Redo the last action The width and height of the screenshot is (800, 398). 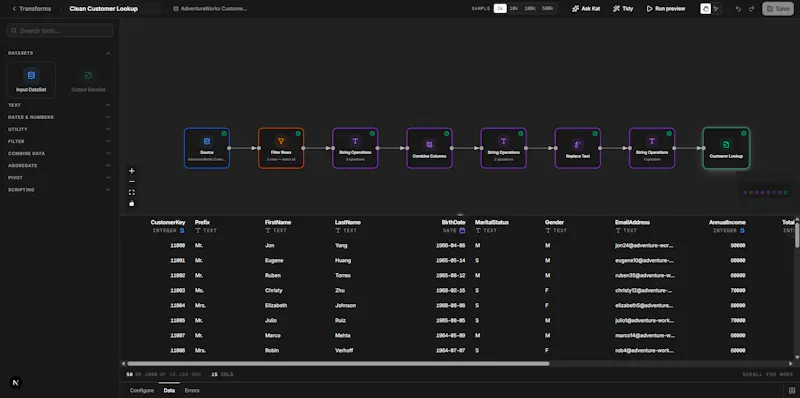pos(751,9)
